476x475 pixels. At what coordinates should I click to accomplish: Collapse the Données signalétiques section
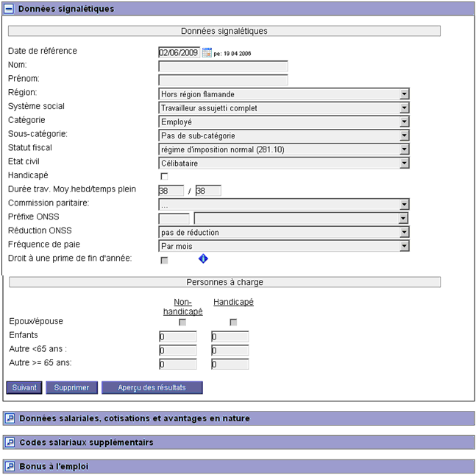pos(9,9)
